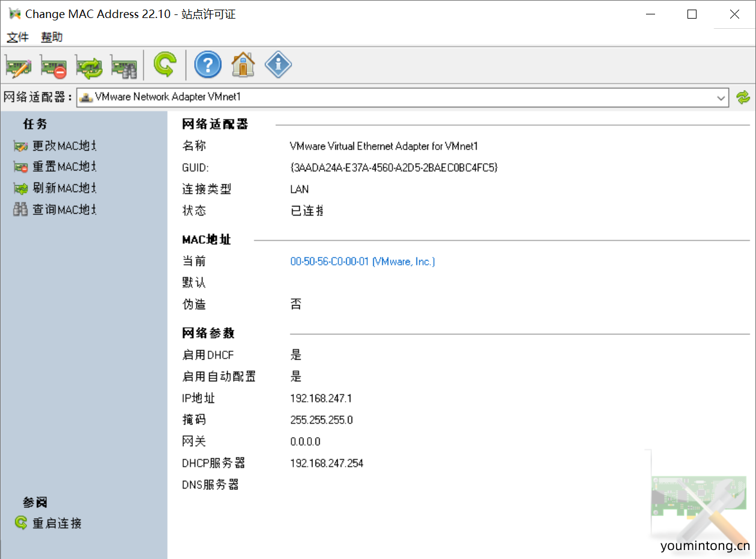Click the adapter name VMware Virtual Ethernet Adapter text
This screenshot has width=756, height=559.
pos(384,146)
